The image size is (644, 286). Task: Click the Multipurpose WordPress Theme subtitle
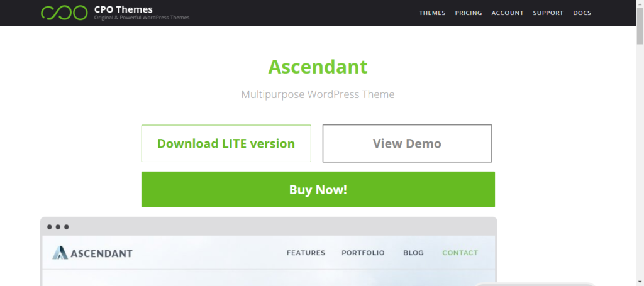click(x=318, y=94)
